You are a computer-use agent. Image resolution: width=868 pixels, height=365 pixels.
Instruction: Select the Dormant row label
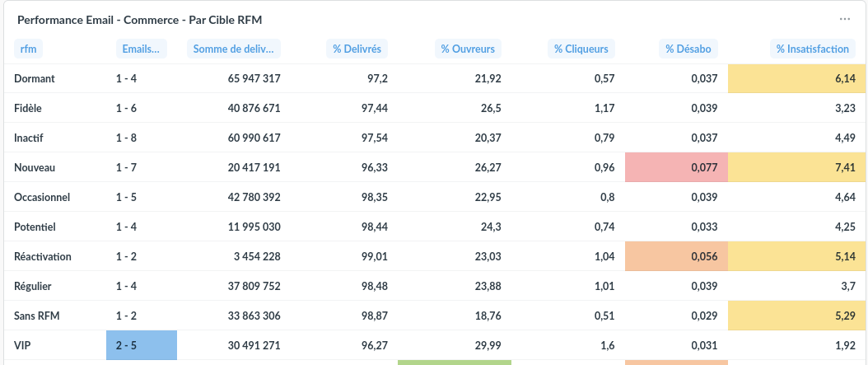click(x=35, y=78)
